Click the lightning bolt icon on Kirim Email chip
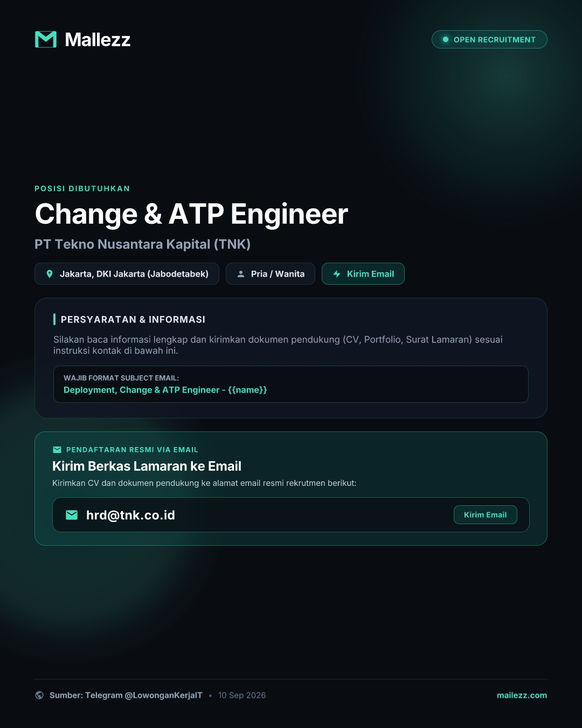 point(337,274)
